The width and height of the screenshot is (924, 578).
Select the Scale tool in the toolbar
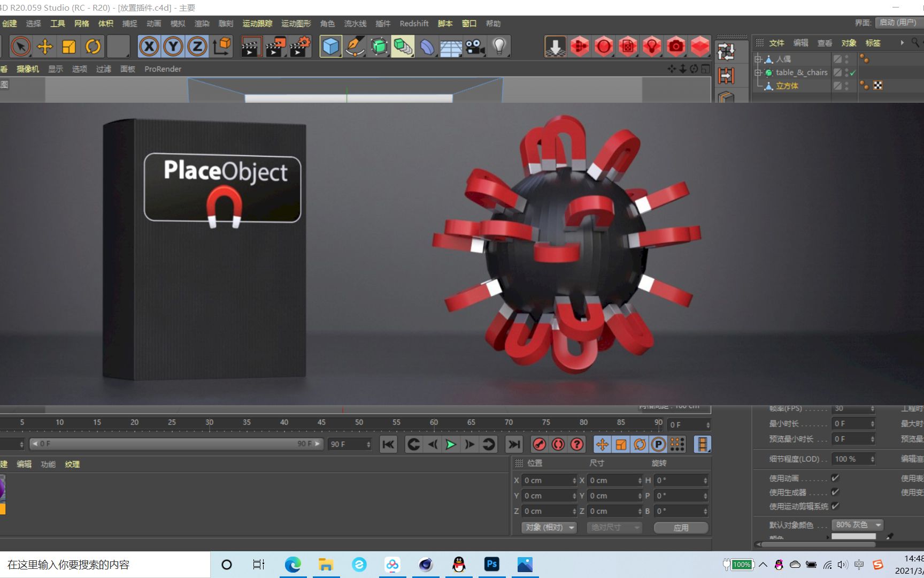click(x=69, y=47)
